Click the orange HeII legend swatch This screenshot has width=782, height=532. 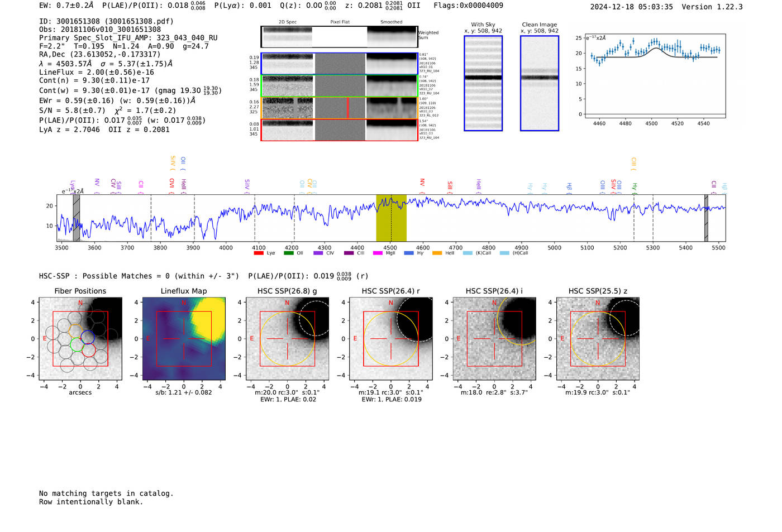(x=437, y=253)
